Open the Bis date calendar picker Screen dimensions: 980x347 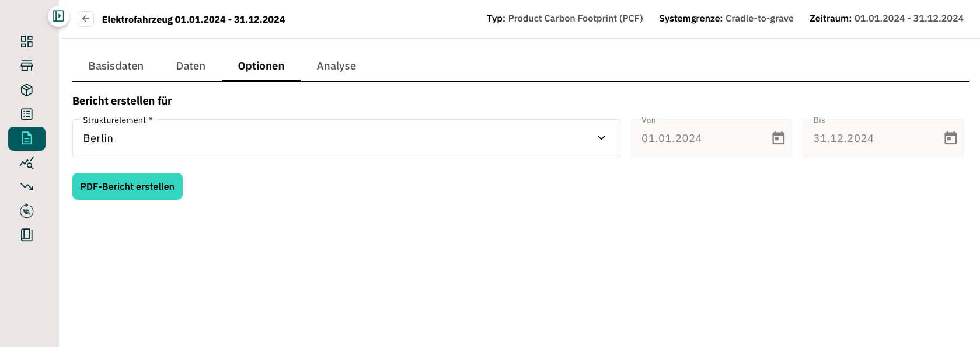(950, 138)
